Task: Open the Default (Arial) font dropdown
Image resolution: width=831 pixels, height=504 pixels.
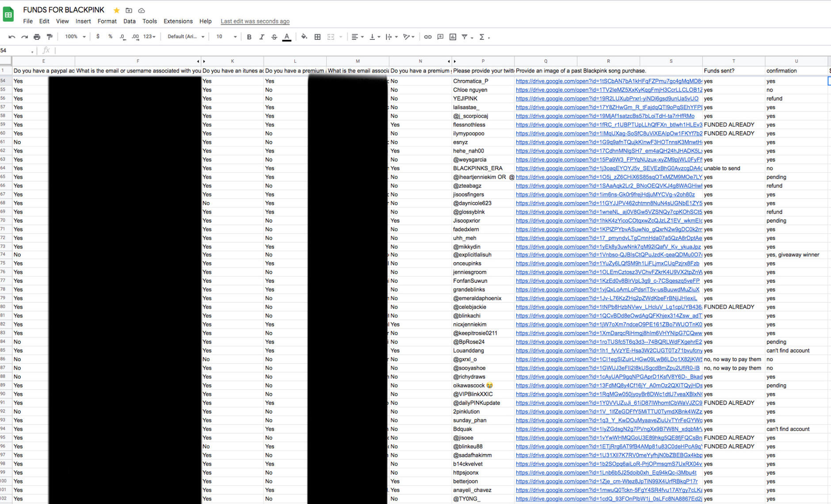Action: click(x=186, y=37)
